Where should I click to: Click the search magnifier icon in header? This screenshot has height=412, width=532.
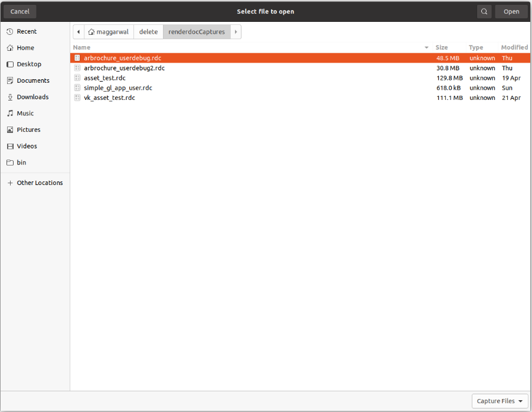click(484, 11)
